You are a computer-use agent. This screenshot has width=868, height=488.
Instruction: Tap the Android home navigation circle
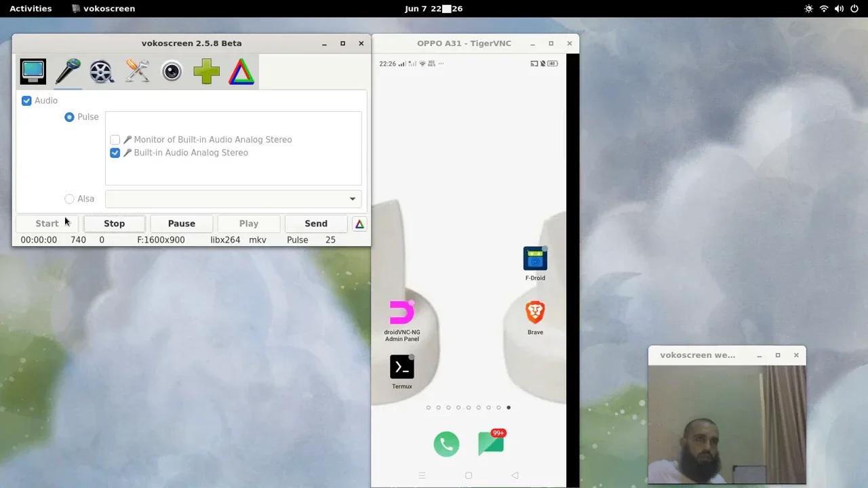click(x=468, y=475)
